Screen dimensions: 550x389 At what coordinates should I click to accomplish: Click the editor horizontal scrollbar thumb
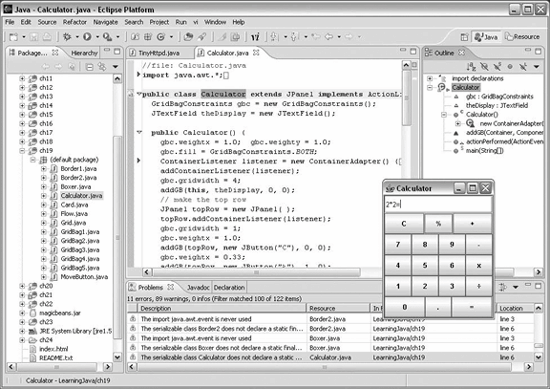(x=256, y=272)
